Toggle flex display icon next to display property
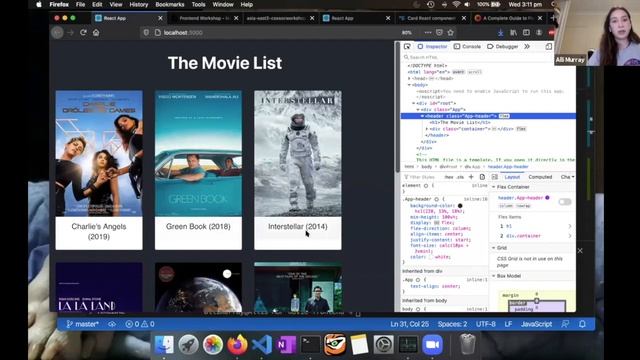This screenshot has width=640, height=360. [x=436, y=223]
